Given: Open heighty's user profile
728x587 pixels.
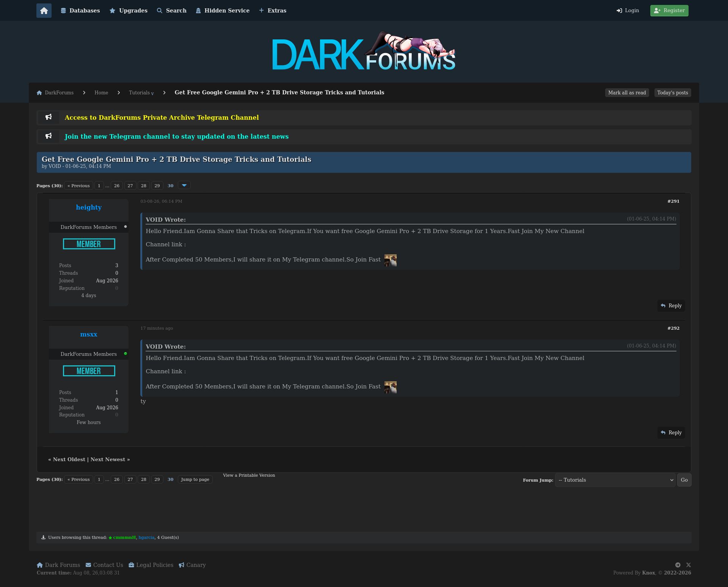Looking at the screenshot, I should [89, 207].
